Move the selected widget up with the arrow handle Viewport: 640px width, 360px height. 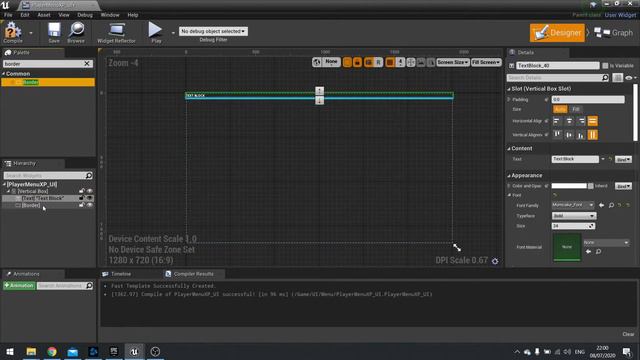(x=320, y=90)
